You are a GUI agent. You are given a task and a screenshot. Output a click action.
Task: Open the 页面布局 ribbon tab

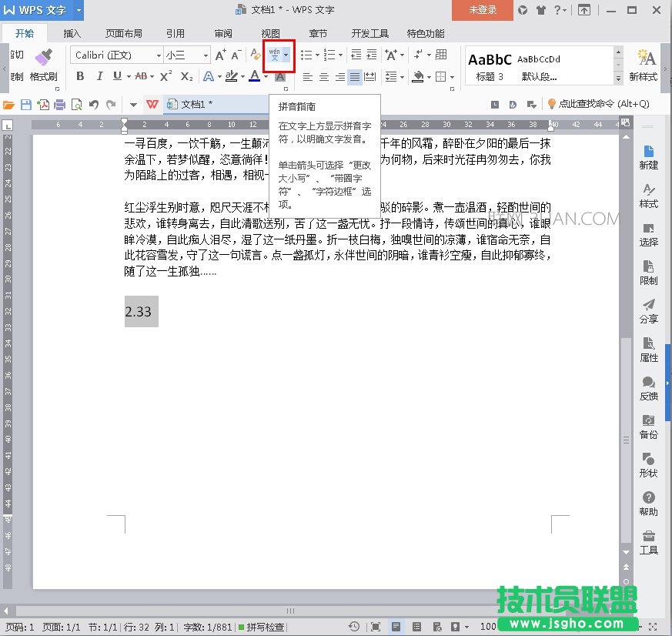123,33
